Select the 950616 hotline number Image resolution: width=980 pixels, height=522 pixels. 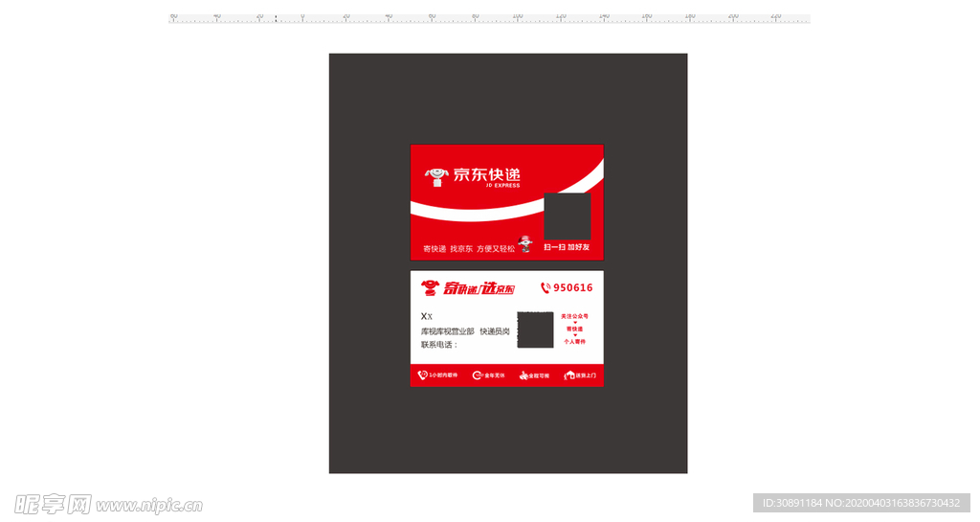572,287
